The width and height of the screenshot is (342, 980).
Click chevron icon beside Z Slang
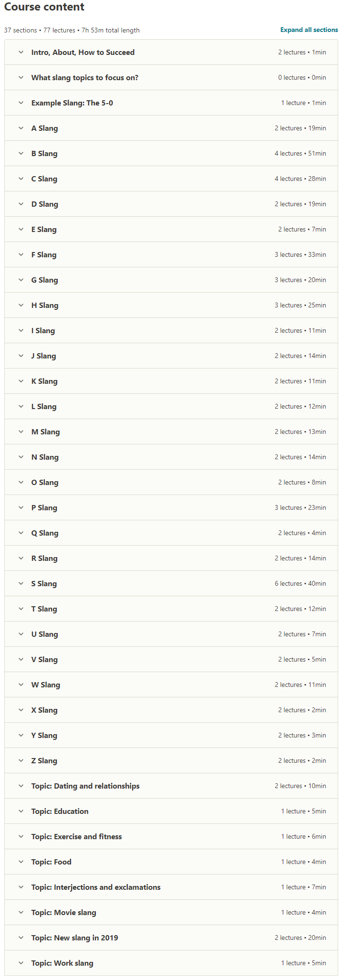[21, 760]
